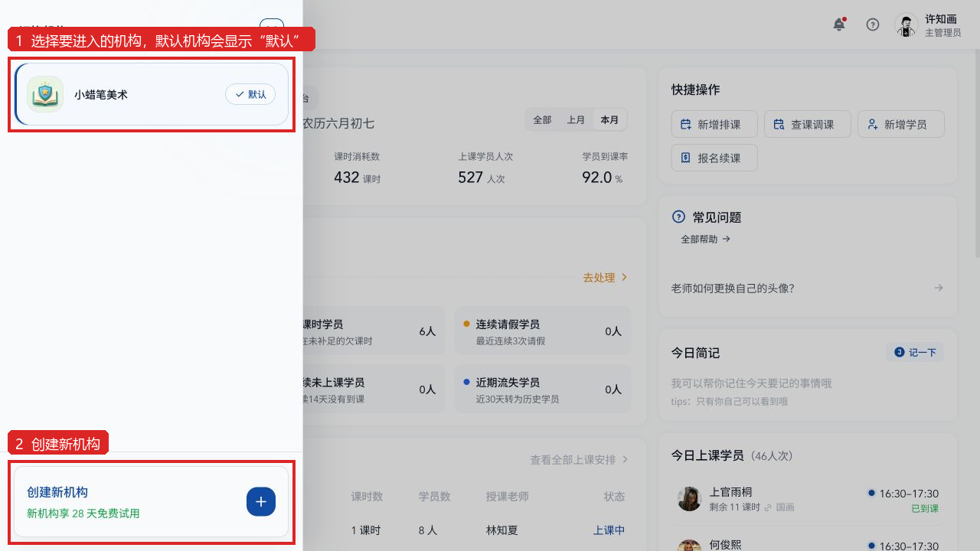Viewport: 980px width, 551px height.
Task: Open the help question-mark icon in header
Action: click(873, 24)
